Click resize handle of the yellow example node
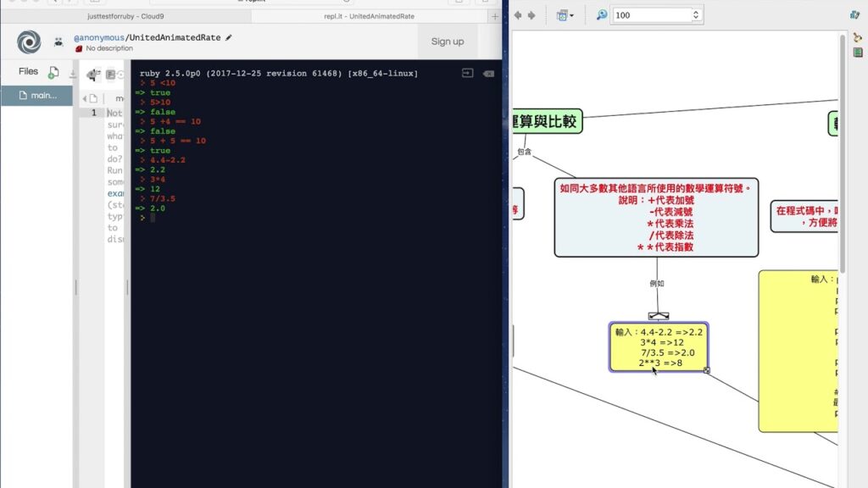 pos(706,370)
